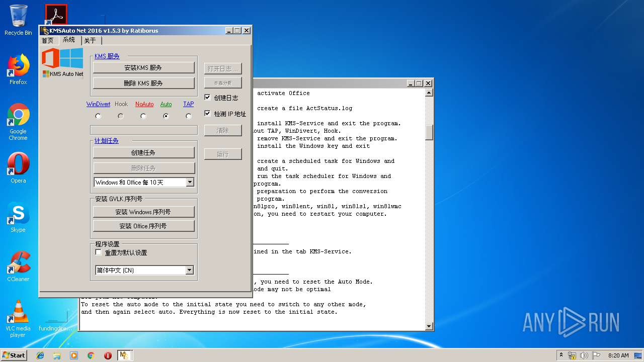Viewport: 644px width, 362px height.
Task: Click 安装 Office 序列号 button
Action: coord(144,226)
